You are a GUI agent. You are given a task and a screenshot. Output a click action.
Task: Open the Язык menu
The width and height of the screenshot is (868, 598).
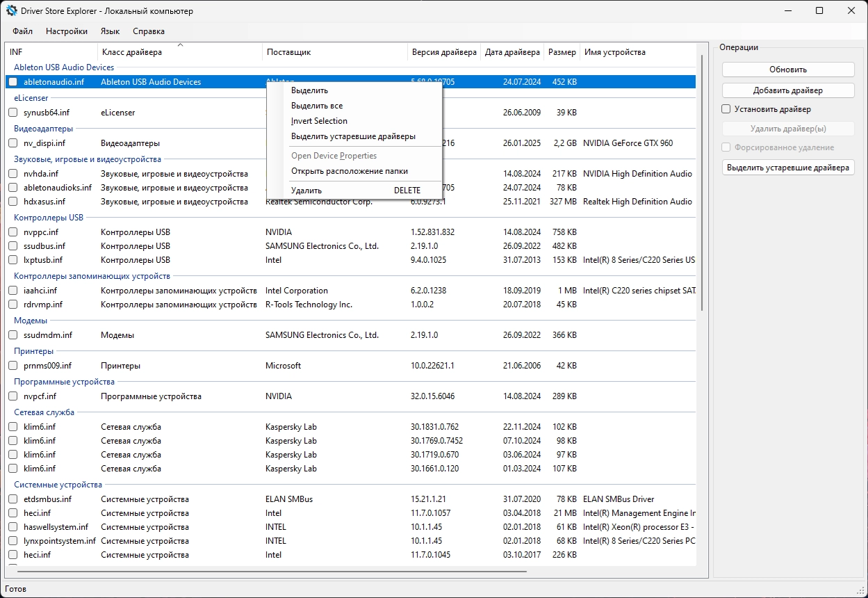(110, 31)
